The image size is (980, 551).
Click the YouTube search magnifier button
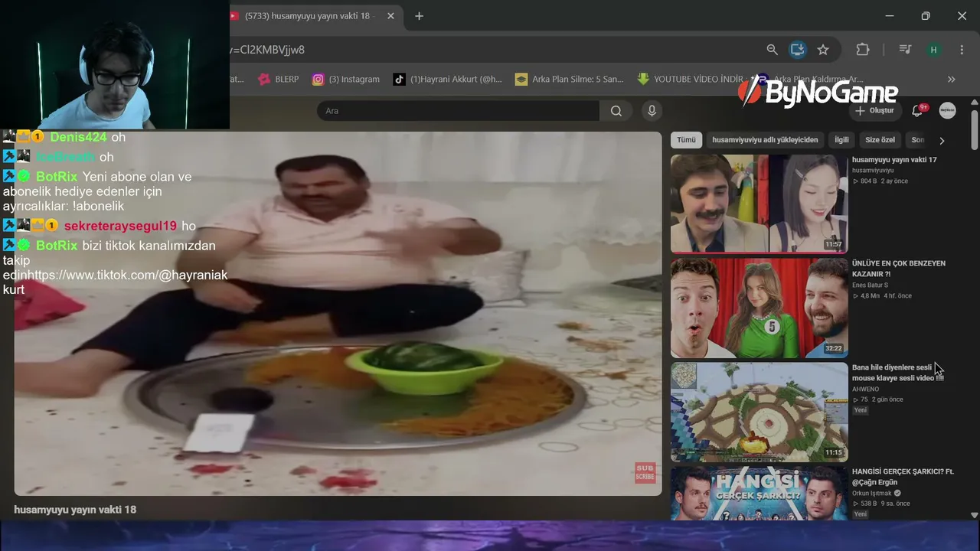click(616, 111)
